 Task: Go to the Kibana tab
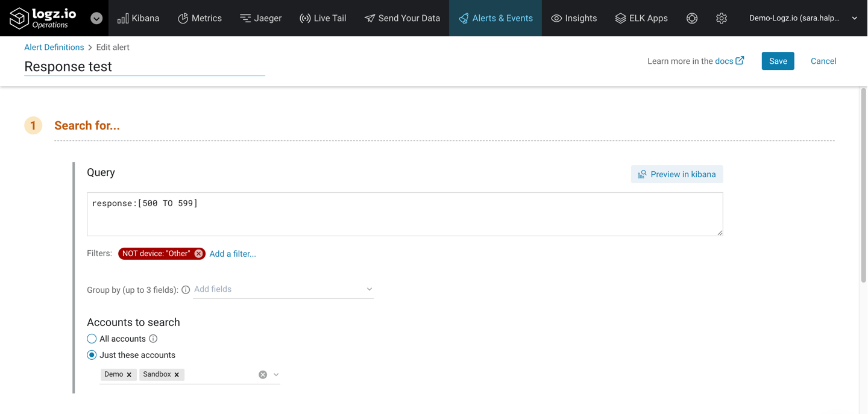click(139, 18)
